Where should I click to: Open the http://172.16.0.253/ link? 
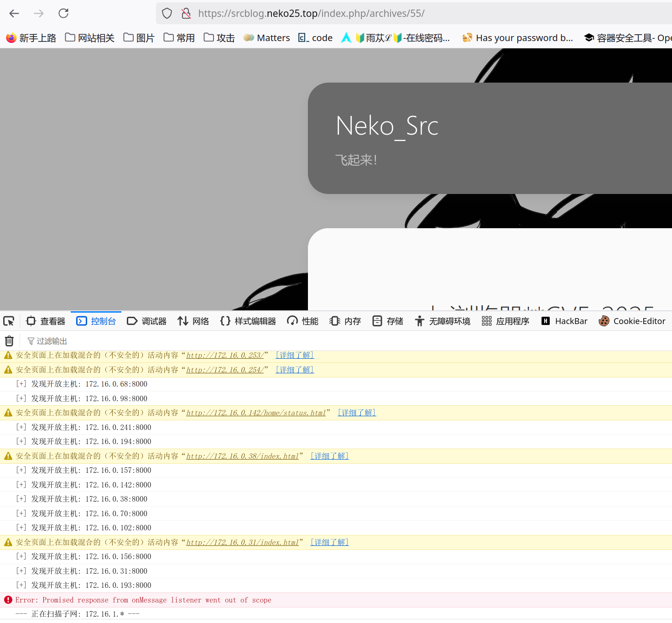coord(225,355)
